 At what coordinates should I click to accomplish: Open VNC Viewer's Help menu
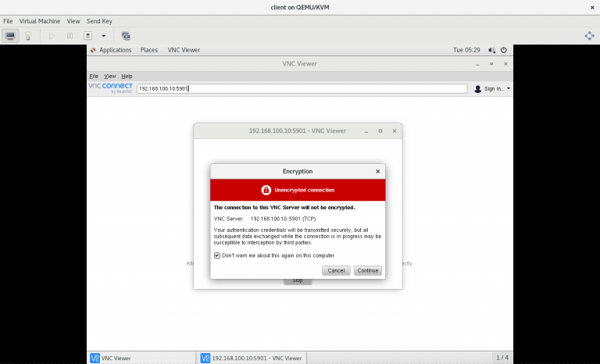(x=127, y=77)
